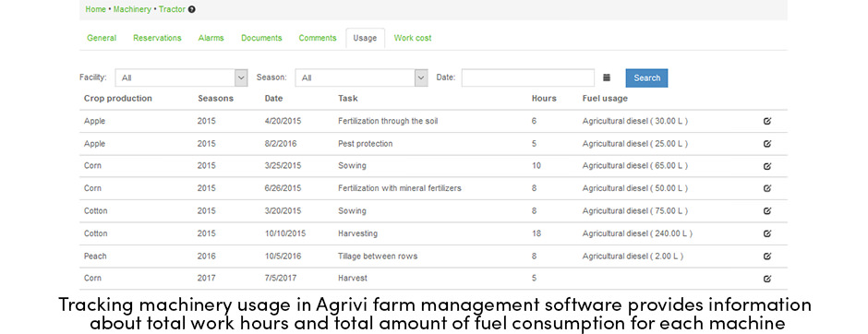
Task: Select the Usage tab
Action: [x=366, y=38]
